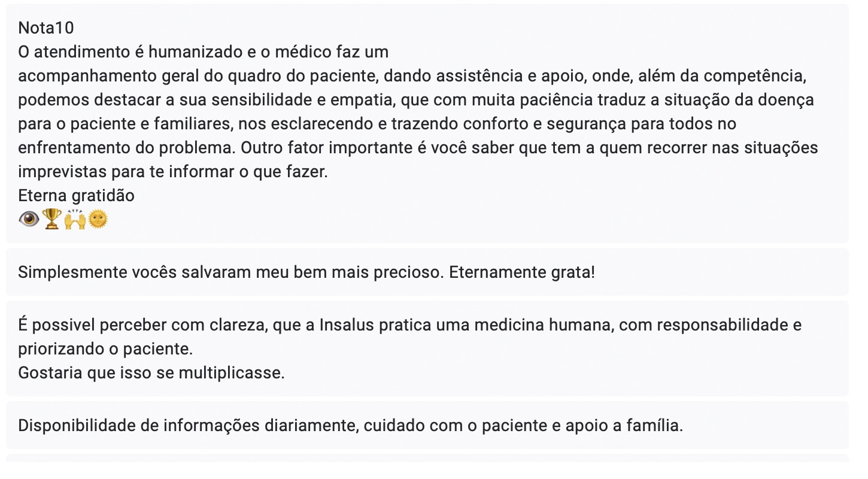Click the "Eterna gratidão" line
The image size is (868, 479).
pos(76,196)
